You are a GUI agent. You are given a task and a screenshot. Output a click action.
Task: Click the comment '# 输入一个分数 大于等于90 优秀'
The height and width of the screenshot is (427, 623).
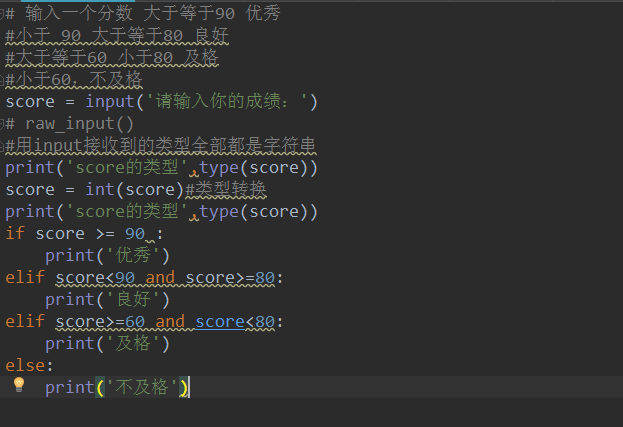click(143, 14)
